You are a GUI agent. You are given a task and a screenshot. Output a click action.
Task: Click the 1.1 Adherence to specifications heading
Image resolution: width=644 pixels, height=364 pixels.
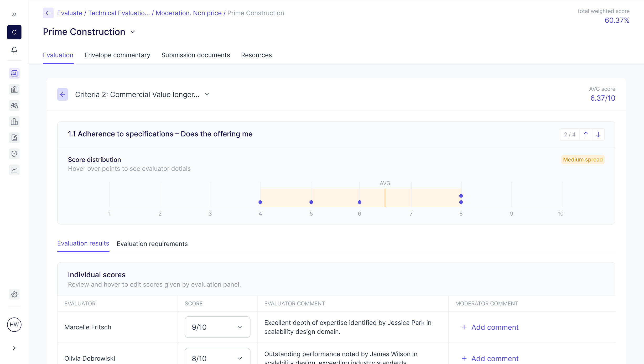pos(160,134)
